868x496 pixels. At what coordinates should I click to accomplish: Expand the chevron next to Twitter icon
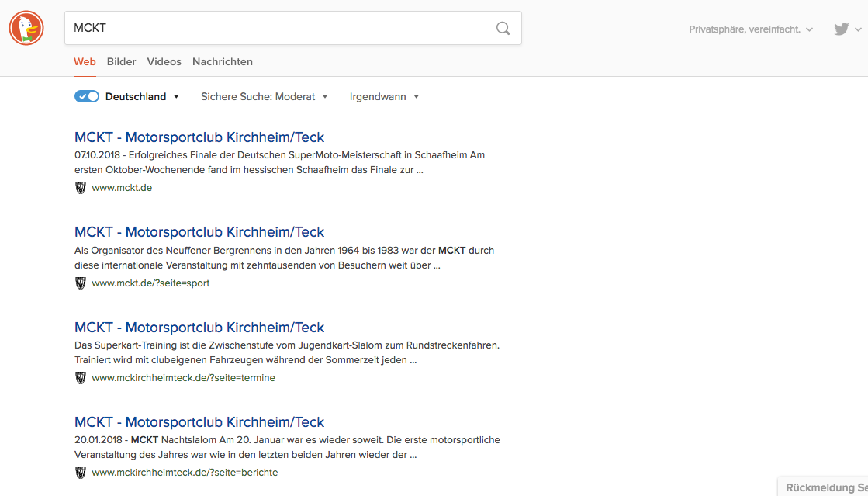point(858,29)
